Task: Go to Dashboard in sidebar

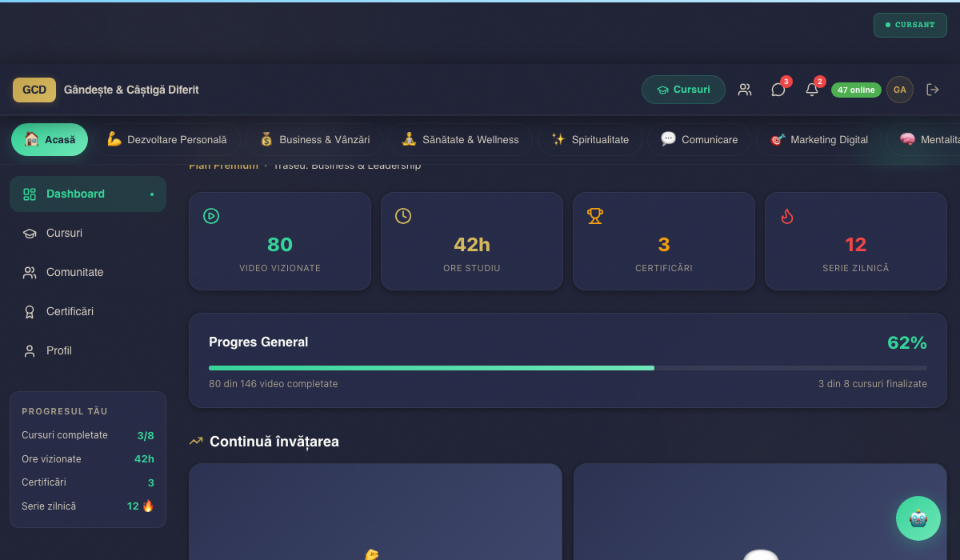Action: (x=88, y=194)
